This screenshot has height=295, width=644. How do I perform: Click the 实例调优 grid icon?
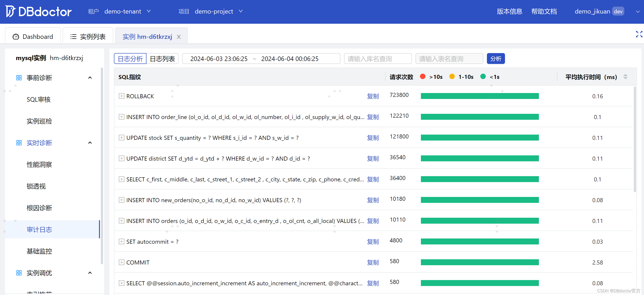click(x=19, y=273)
